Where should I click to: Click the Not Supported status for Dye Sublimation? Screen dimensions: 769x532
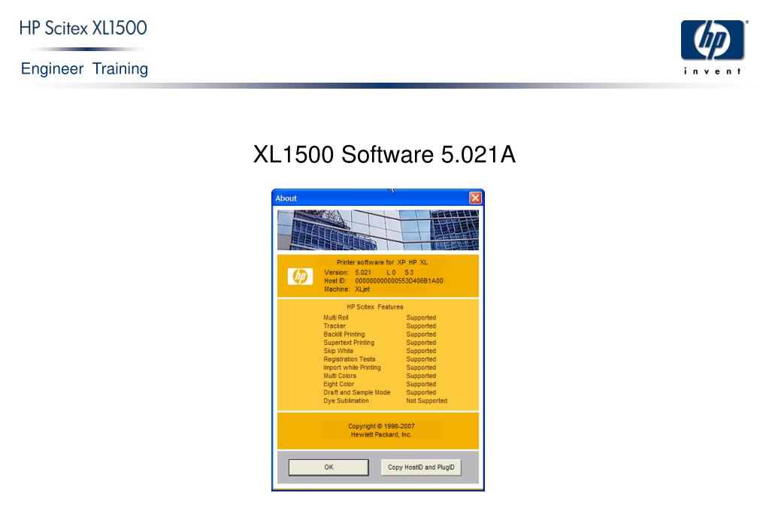pos(427,401)
